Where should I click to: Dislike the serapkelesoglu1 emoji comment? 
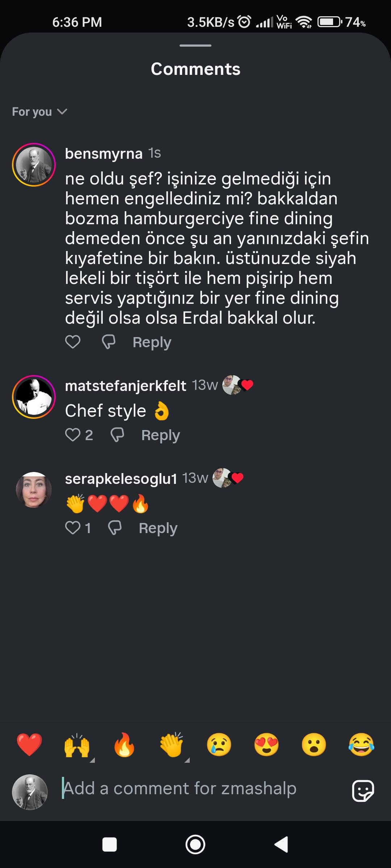coord(115,528)
